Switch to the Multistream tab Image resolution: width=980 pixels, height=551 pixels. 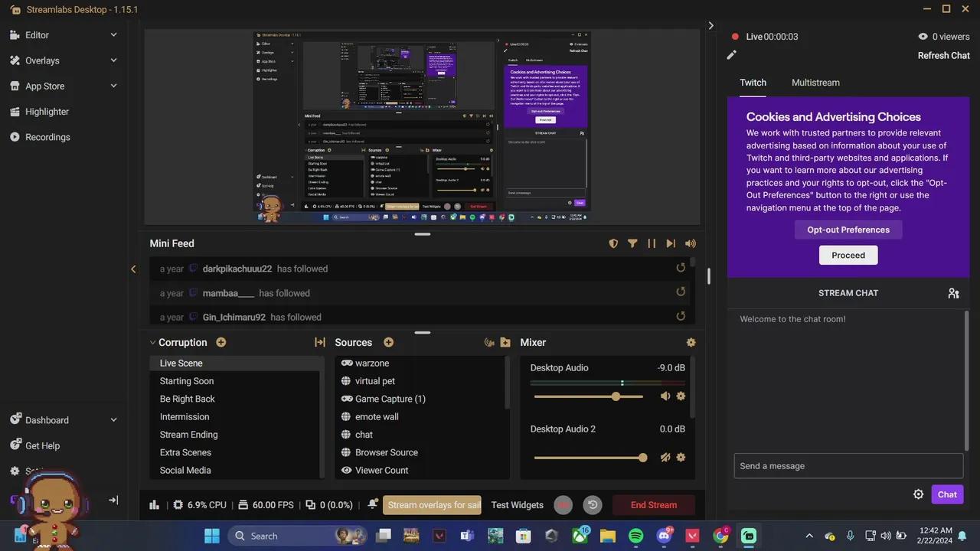815,83
